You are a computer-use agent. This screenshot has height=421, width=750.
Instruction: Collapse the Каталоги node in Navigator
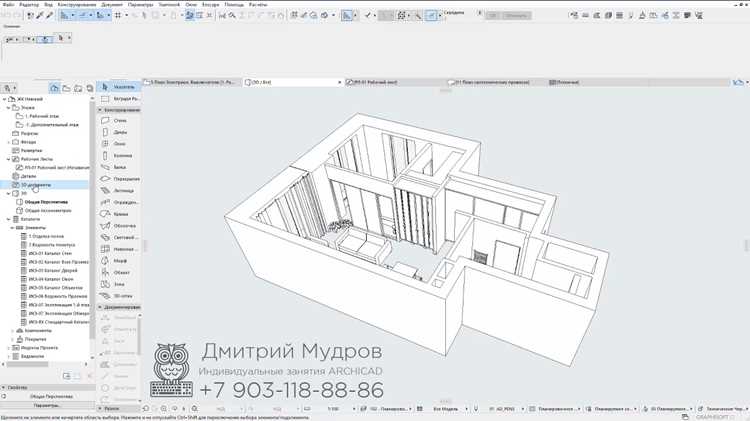click(x=8, y=219)
